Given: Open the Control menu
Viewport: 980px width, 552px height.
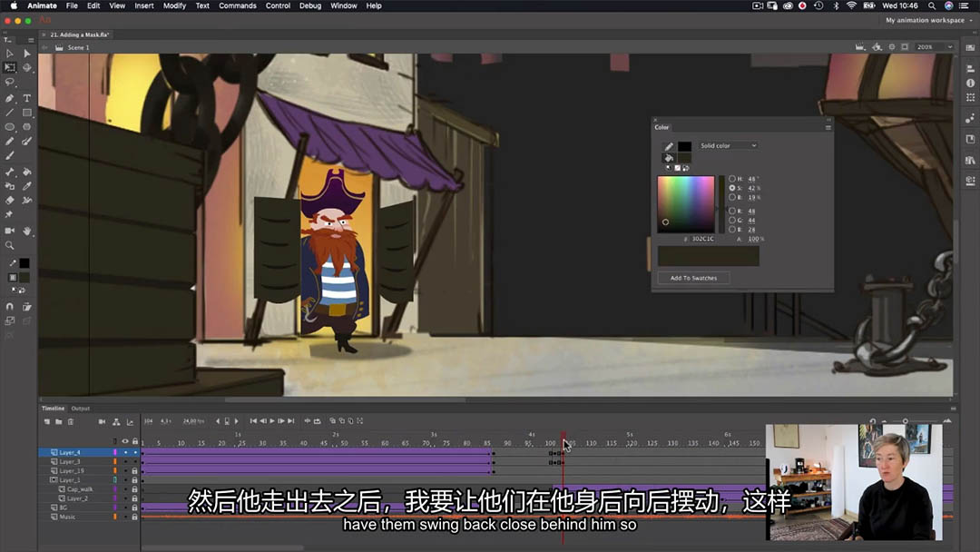Looking at the screenshot, I should pos(278,5).
